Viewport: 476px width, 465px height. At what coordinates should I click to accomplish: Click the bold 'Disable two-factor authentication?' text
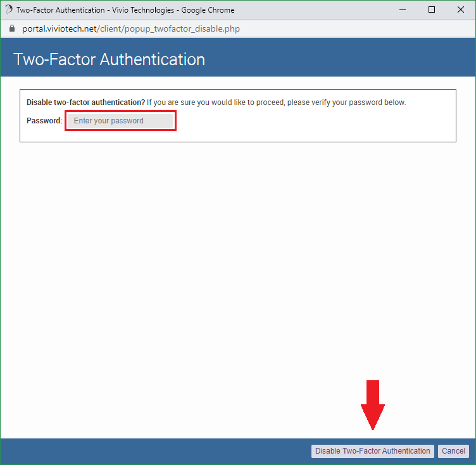85,102
